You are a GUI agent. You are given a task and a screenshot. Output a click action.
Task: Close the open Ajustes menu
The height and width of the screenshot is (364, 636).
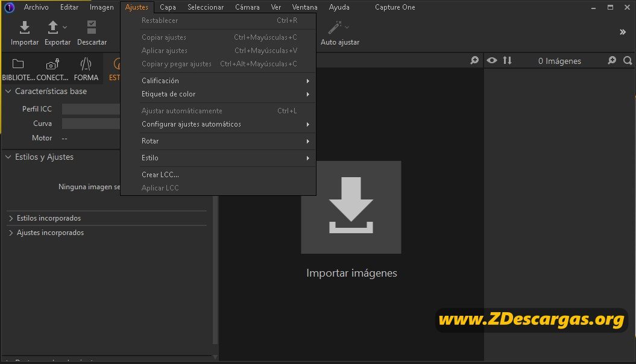tap(137, 7)
